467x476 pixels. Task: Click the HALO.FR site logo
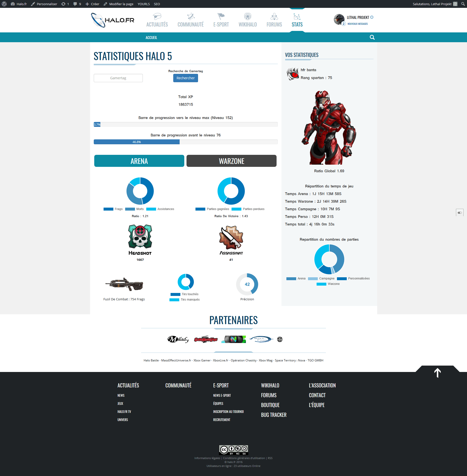113,20
